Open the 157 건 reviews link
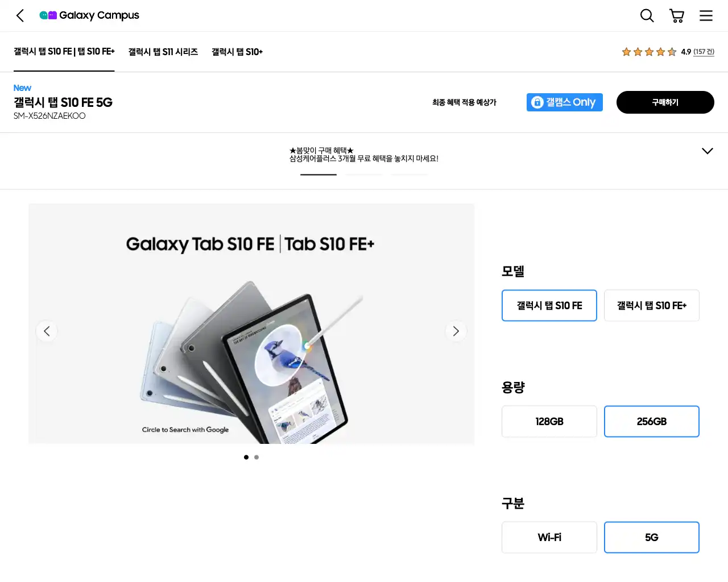 704,52
